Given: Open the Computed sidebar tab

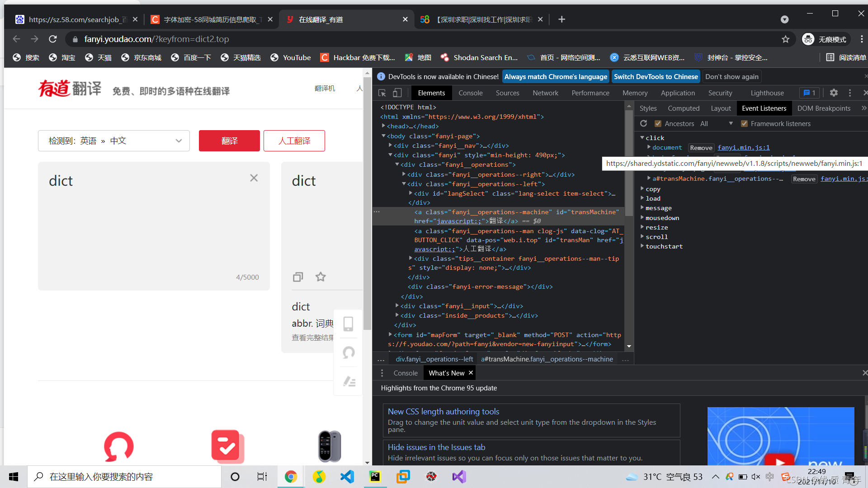Looking at the screenshot, I should point(684,108).
